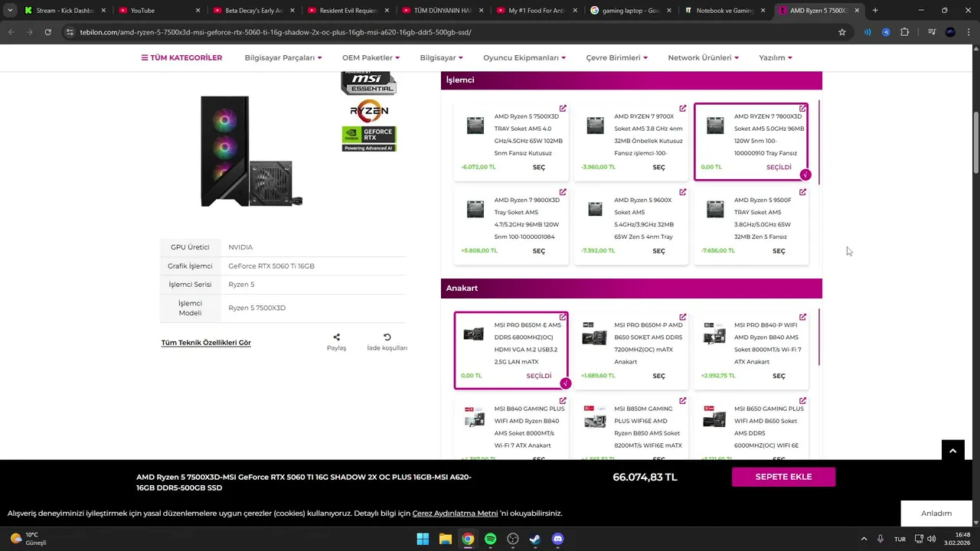Open external link icon on Ryzen 5 9500F card
This screenshot has height=551, width=980.
802,192
